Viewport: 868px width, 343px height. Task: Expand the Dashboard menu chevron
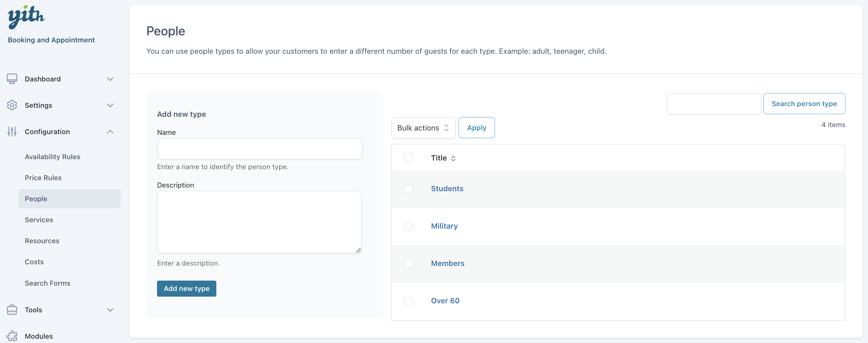click(x=110, y=79)
